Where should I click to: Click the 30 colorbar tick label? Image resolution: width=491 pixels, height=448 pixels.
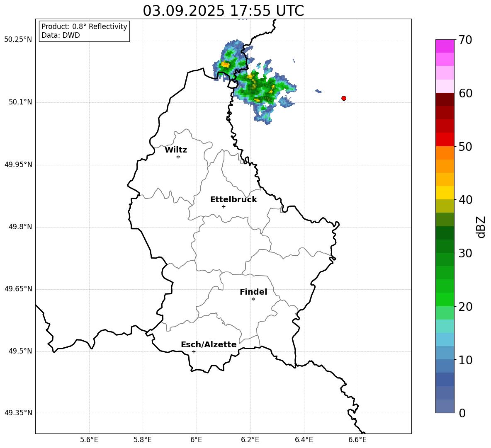point(465,253)
